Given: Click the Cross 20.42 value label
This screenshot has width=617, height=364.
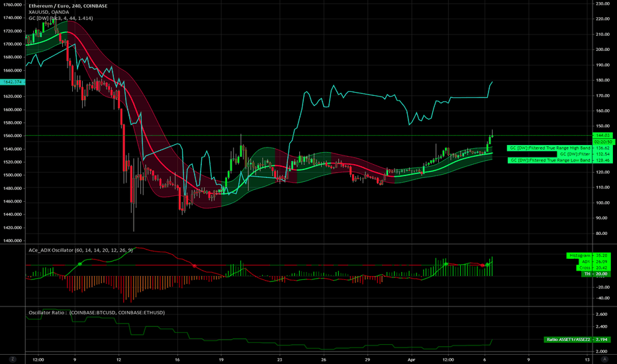Looking at the screenshot, I should point(593,267).
